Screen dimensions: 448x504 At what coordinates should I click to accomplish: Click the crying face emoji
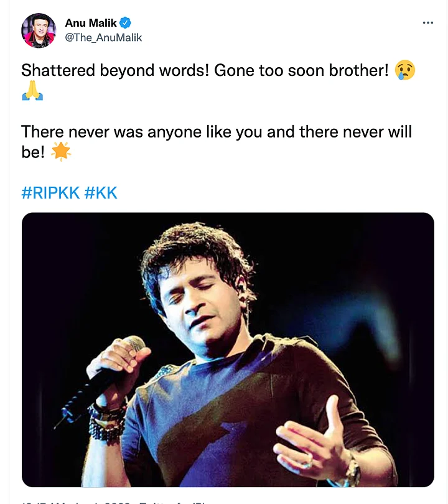point(405,70)
